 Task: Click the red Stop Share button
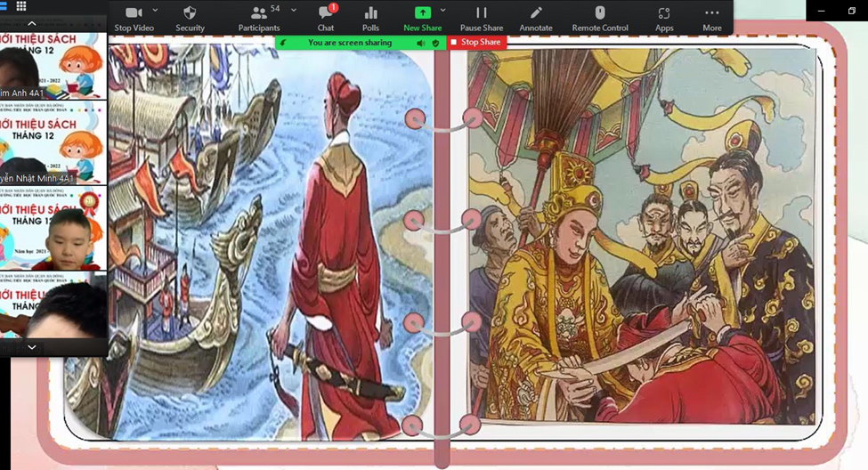point(476,42)
